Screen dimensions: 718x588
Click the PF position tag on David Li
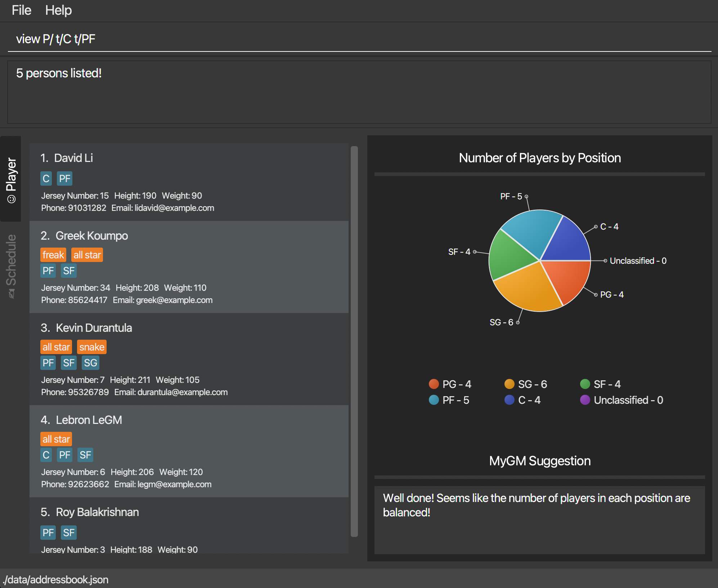coord(65,178)
